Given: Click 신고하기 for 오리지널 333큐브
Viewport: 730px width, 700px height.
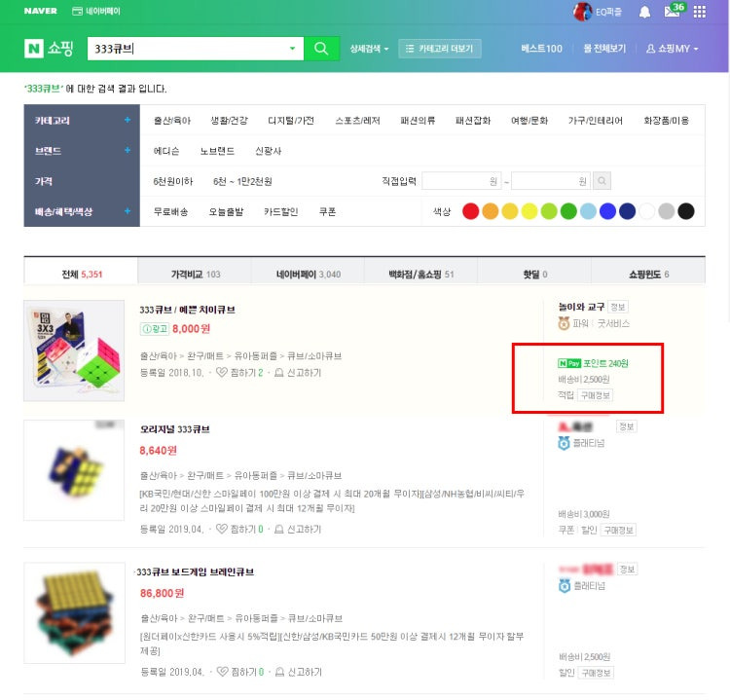Looking at the screenshot, I should pos(298,529).
